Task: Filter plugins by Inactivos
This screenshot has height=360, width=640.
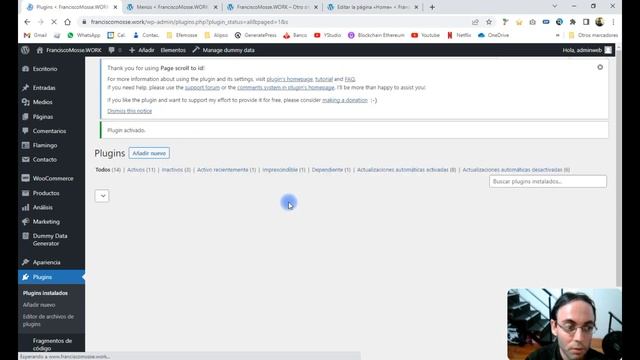Action: tap(176, 170)
